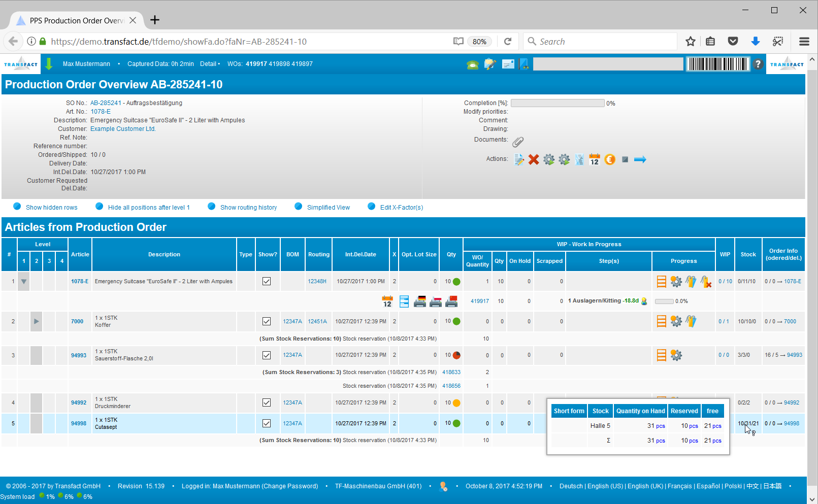The image size is (818, 504).
Task: Click Show hidden rows option
Action: tap(51, 208)
